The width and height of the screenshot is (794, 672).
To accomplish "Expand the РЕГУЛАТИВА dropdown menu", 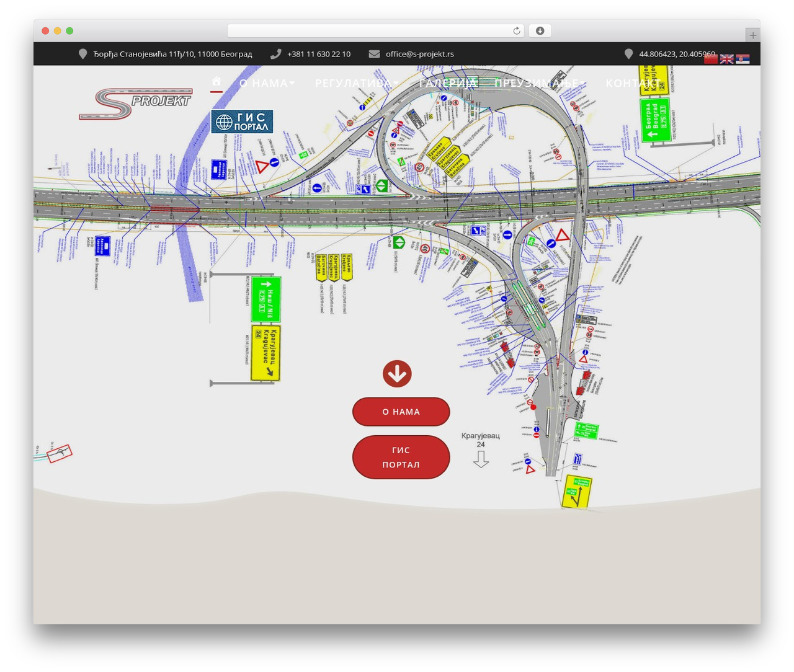I will click(357, 83).
